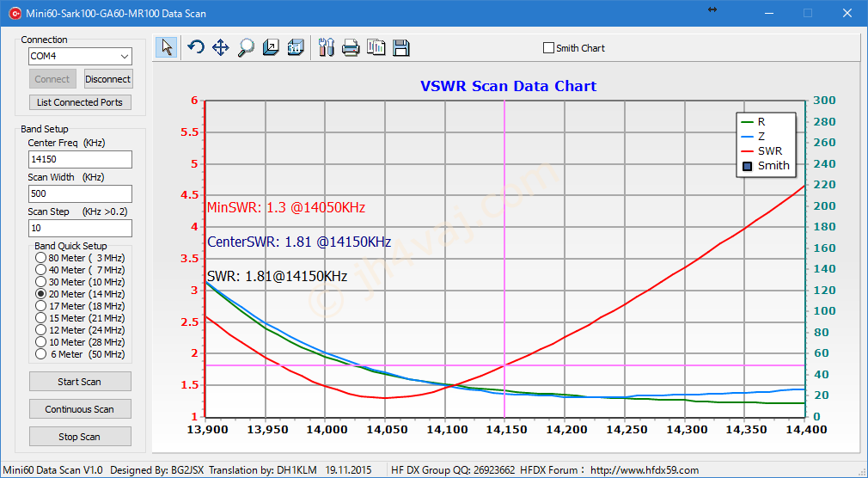Click the http://www.hfdx59.com forum address

(645, 470)
